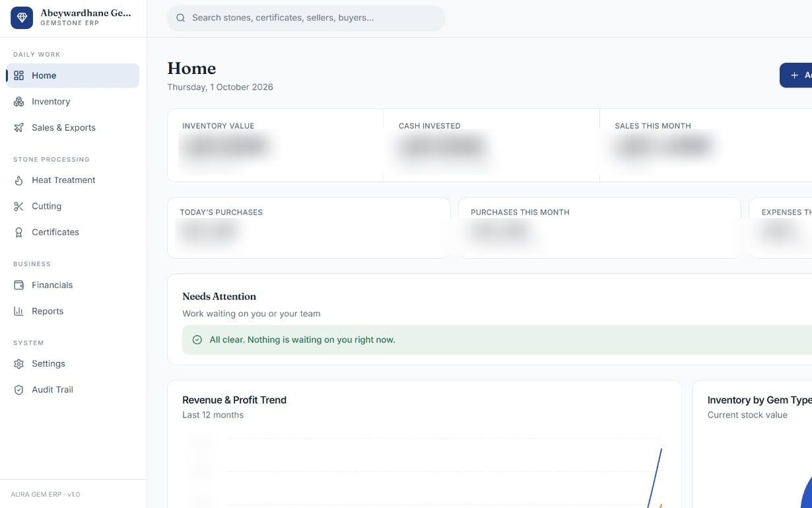Open Certificates from sidebar

pyautogui.click(x=73, y=232)
